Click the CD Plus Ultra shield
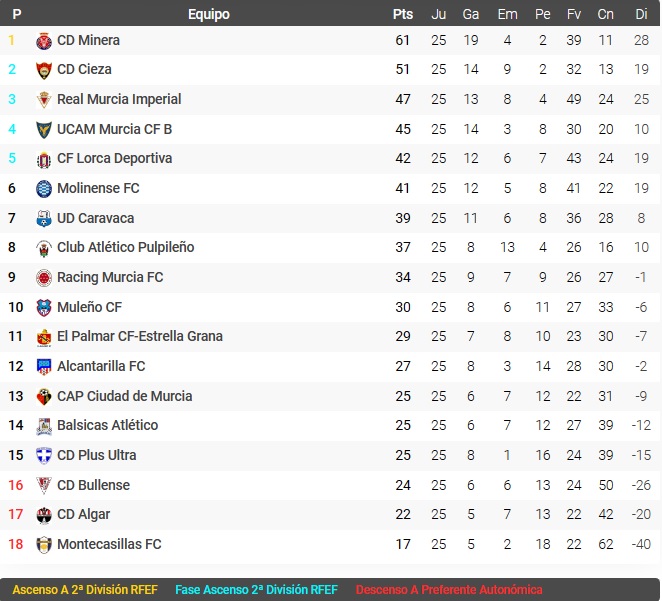 click(44, 455)
